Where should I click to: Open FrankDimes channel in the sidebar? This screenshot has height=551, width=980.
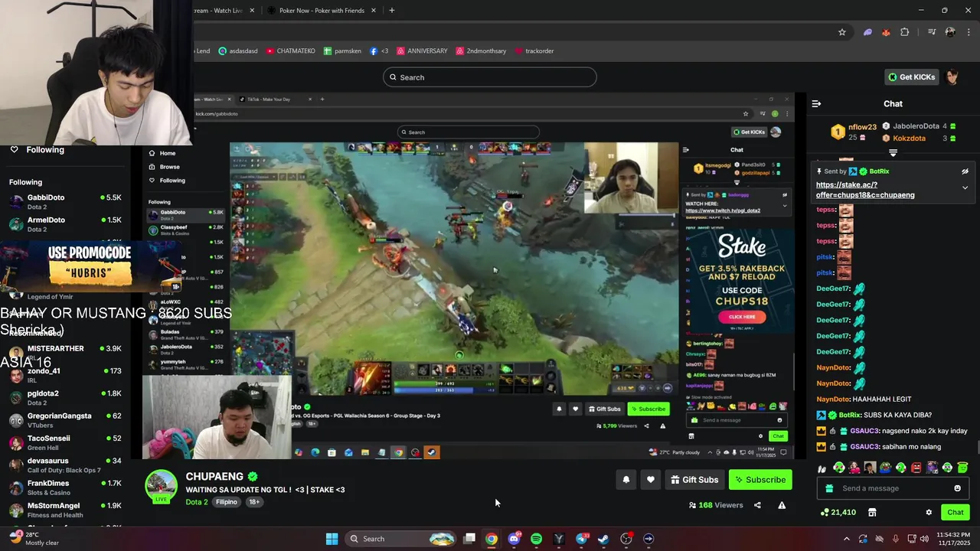click(x=65, y=487)
